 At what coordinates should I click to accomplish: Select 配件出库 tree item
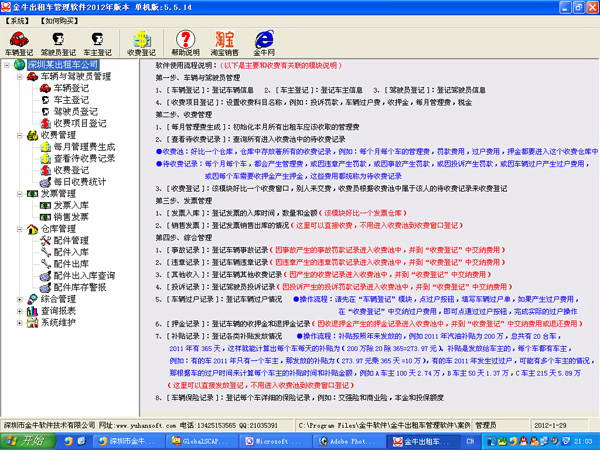(71, 264)
